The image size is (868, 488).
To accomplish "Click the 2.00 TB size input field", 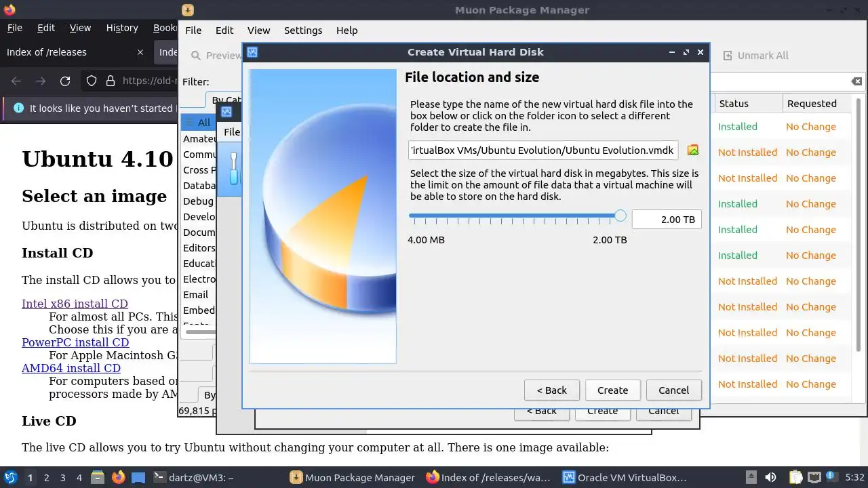I will pyautogui.click(x=667, y=220).
